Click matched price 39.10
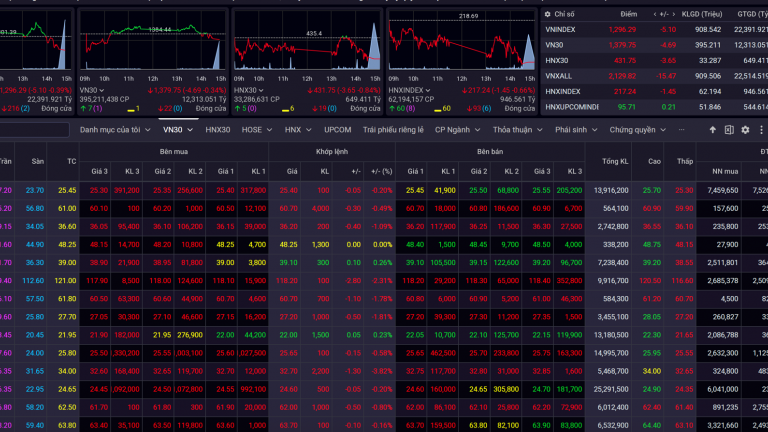The width and height of the screenshot is (768, 432). 288,263
